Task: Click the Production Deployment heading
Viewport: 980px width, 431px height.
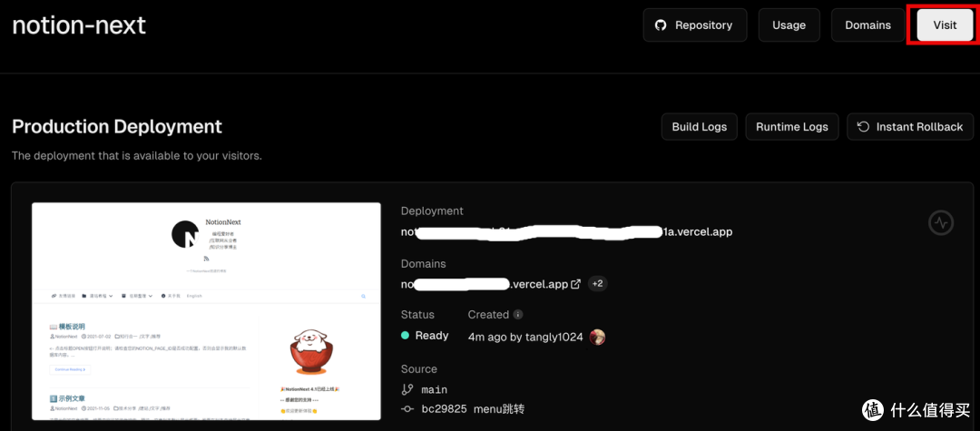Action: click(117, 126)
